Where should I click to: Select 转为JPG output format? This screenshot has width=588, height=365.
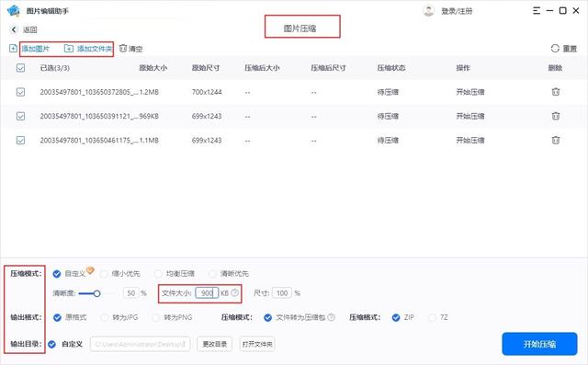tap(104, 318)
